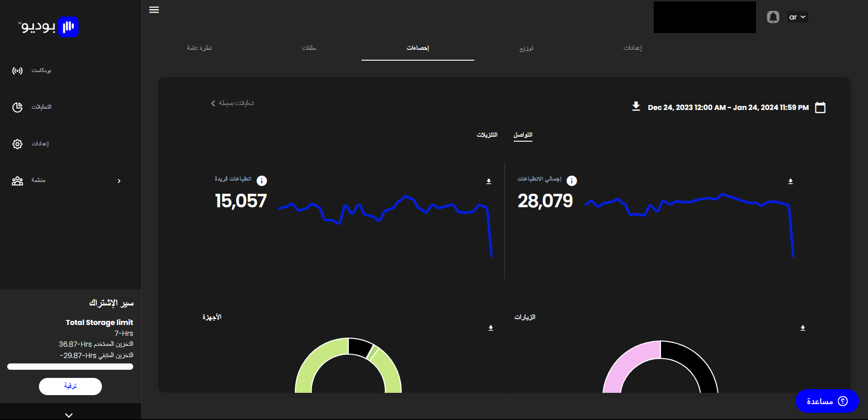Click the settings gear icon in sidebar

click(x=17, y=144)
